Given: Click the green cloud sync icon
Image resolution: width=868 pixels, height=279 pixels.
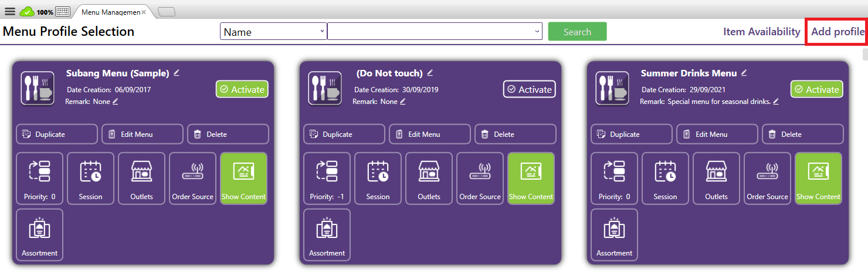Looking at the screenshot, I should click(x=27, y=11).
